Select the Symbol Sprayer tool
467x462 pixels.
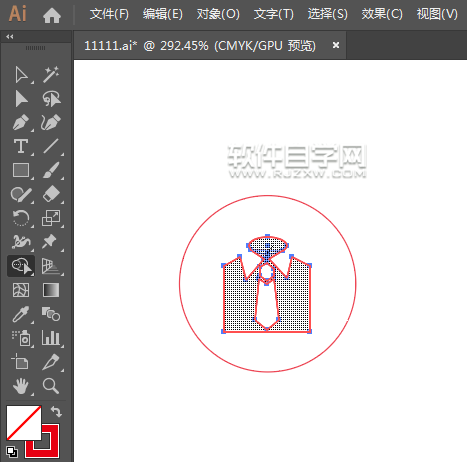tap(21, 338)
